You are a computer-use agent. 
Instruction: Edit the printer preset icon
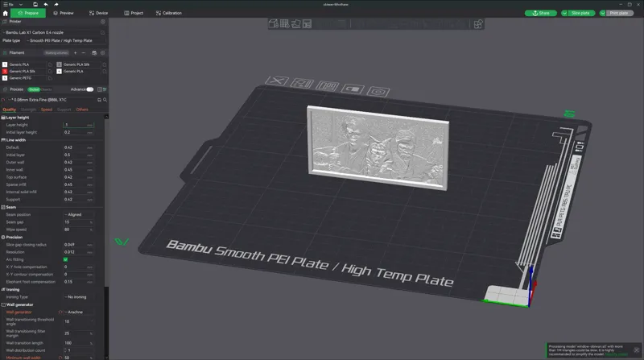pos(103,32)
